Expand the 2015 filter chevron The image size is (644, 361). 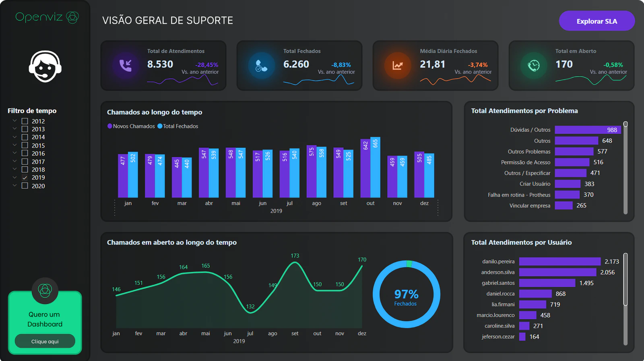click(14, 145)
